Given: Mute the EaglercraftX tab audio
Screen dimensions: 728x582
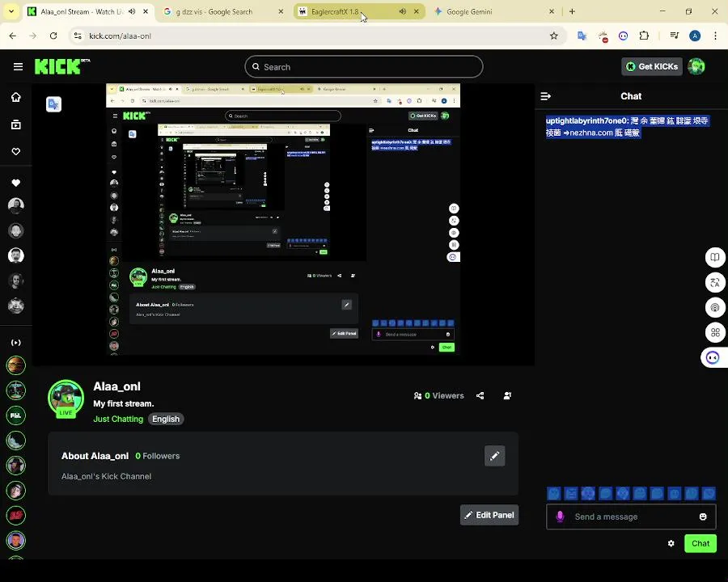Looking at the screenshot, I should pyautogui.click(x=403, y=11).
